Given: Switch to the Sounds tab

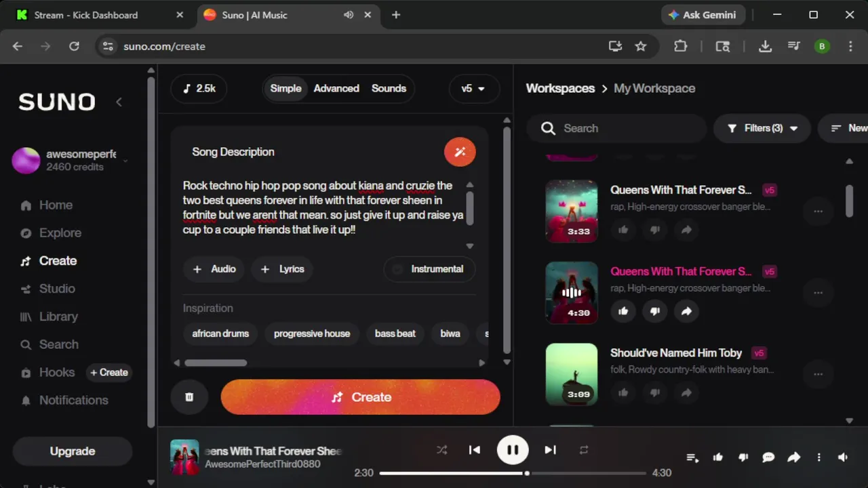Looking at the screenshot, I should [389, 88].
